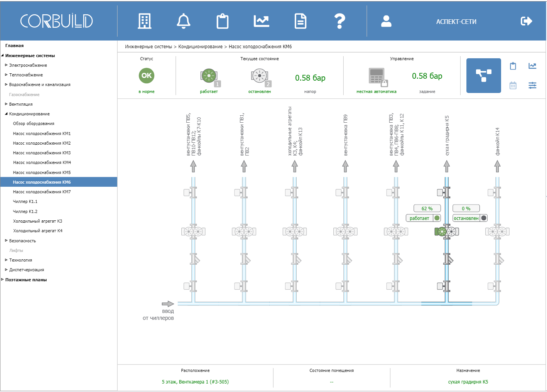Open the sliders settings icon in panel

pyautogui.click(x=532, y=85)
